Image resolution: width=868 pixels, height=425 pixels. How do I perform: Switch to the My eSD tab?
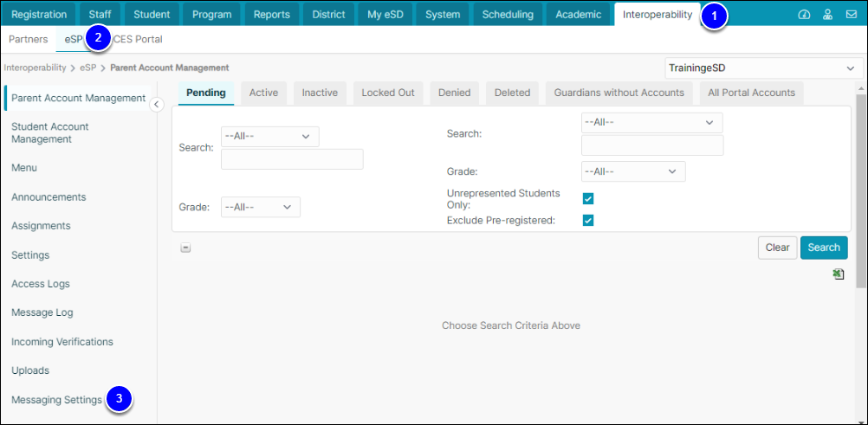coord(385,15)
